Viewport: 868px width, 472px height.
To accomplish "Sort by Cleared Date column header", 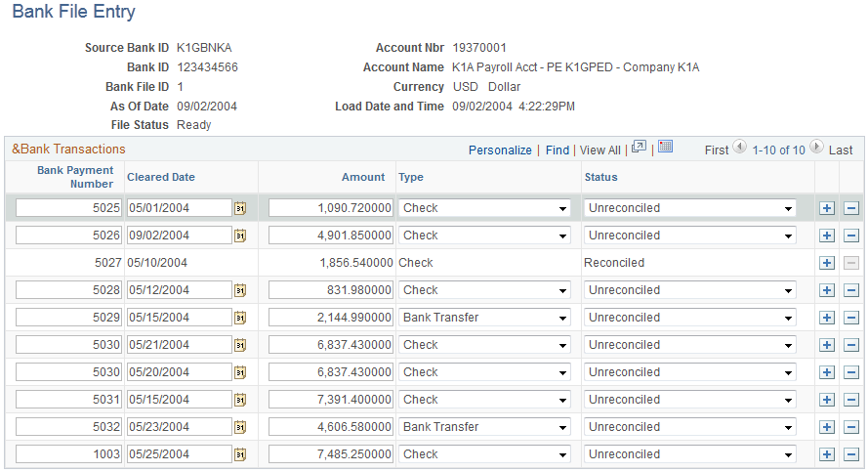I will click(161, 177).
